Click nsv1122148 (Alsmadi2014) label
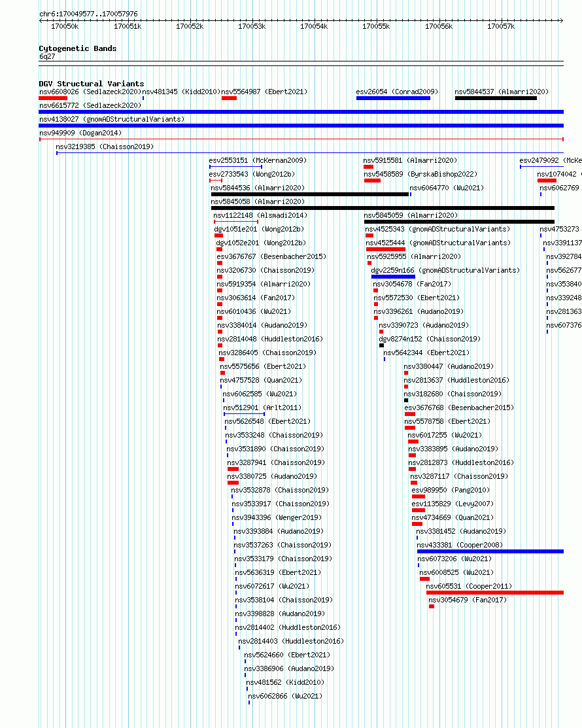Image resolution: width=582 pixels, height=728 pixels. coord(260,215)
